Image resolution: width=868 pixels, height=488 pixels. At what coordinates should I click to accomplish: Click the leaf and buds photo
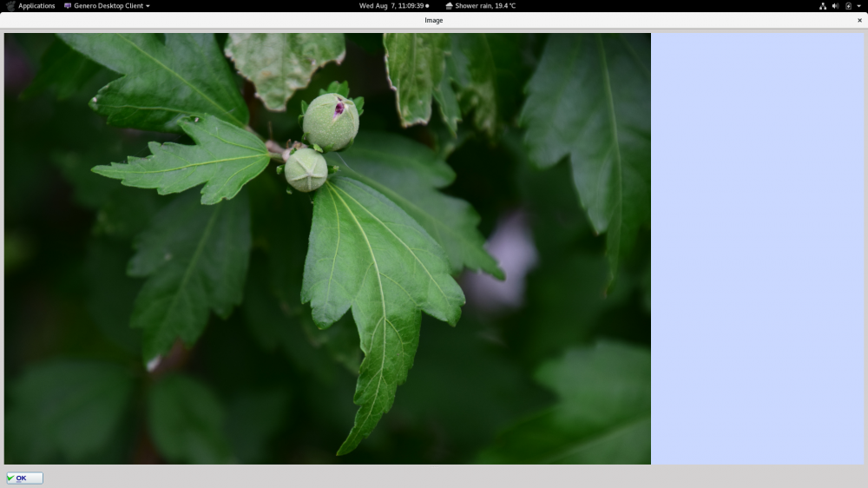327,248
